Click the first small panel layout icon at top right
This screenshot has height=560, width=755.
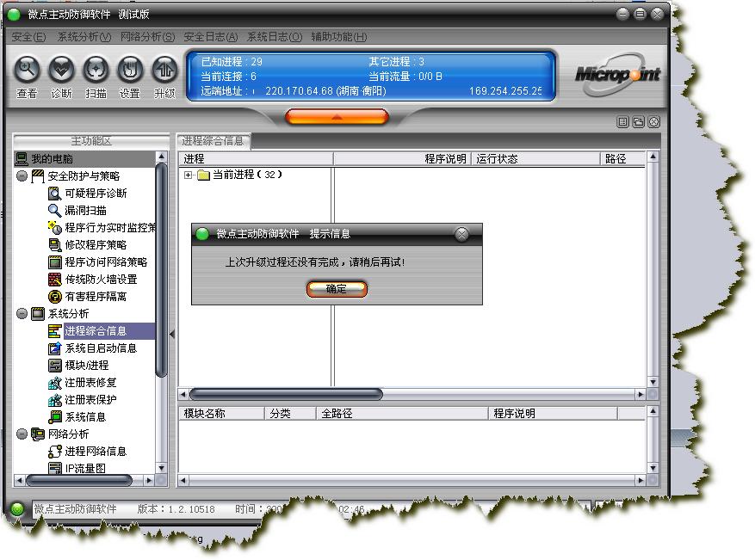622,122
